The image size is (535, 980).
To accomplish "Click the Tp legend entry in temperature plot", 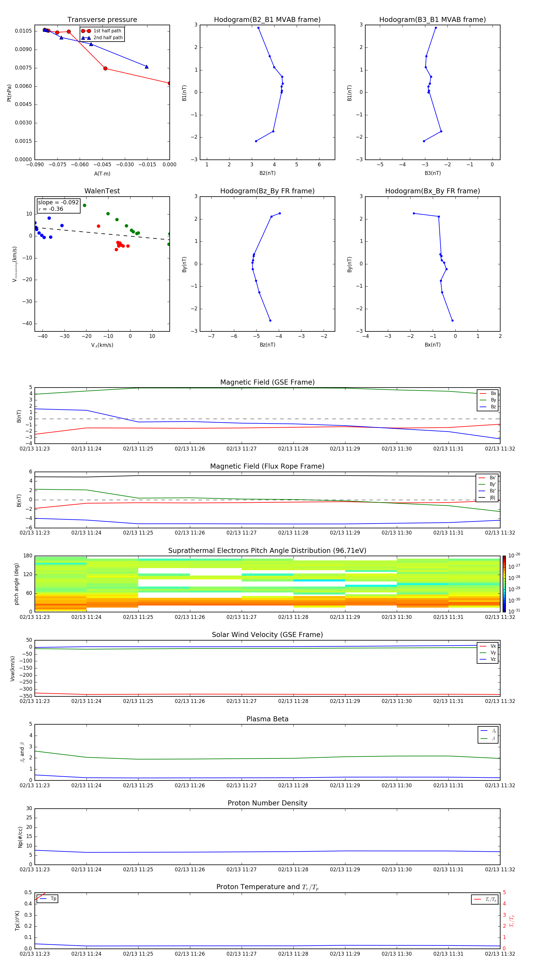I will tap(48, 899).
